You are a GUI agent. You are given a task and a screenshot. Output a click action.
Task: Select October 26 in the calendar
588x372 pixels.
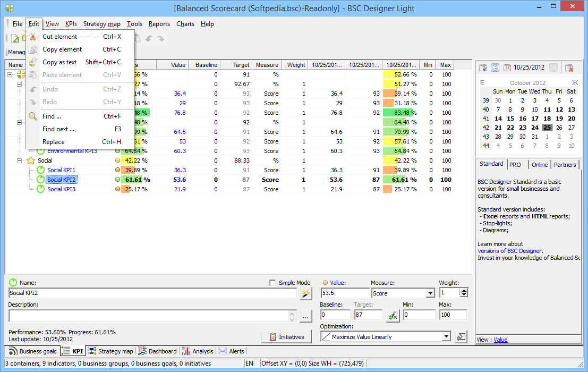click(559, 128)
